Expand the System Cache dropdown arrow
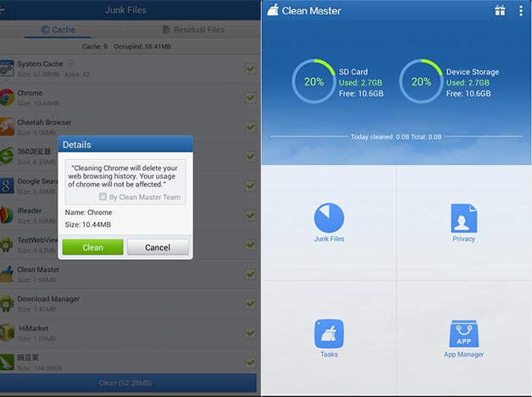532x397 pixels. [71, 63]
